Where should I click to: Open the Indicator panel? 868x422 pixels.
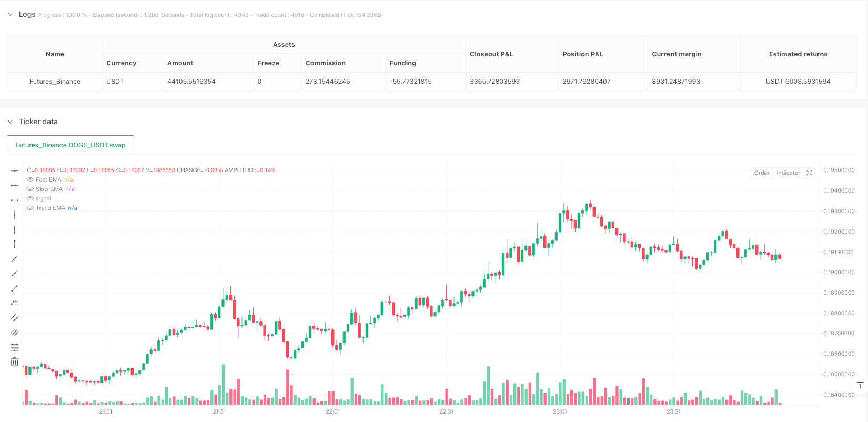pos(788,173)
